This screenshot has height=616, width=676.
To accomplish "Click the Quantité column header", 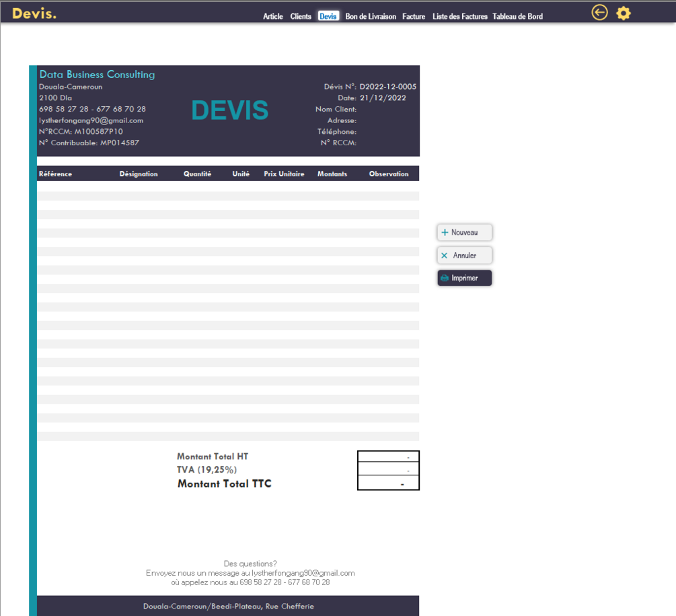I will point(198,174).
